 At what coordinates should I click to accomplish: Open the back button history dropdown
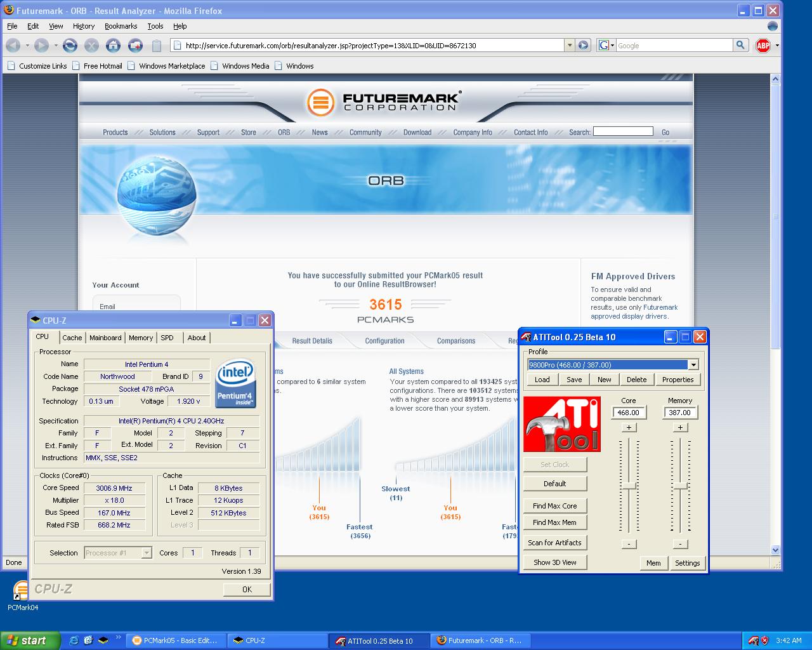pyautogui.click(x=27, y=45)
